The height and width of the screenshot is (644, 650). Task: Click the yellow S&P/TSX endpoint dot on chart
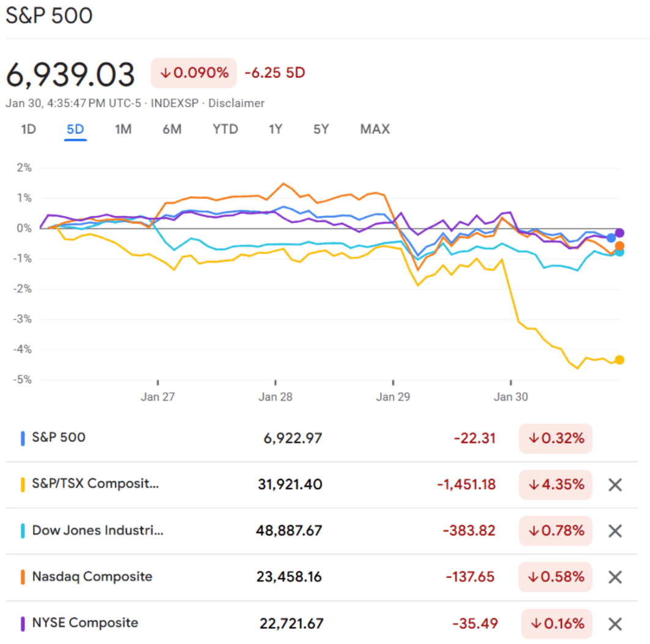[619, 360]
